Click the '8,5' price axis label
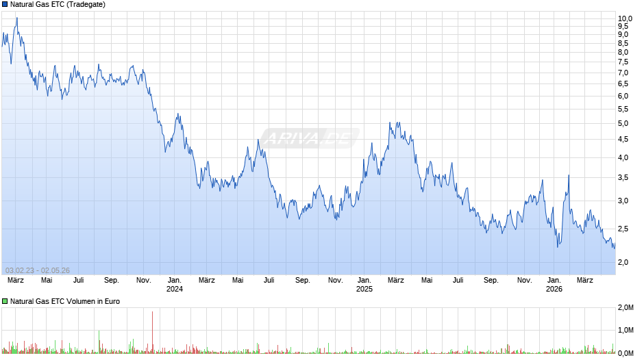 [x=623, y=44]
